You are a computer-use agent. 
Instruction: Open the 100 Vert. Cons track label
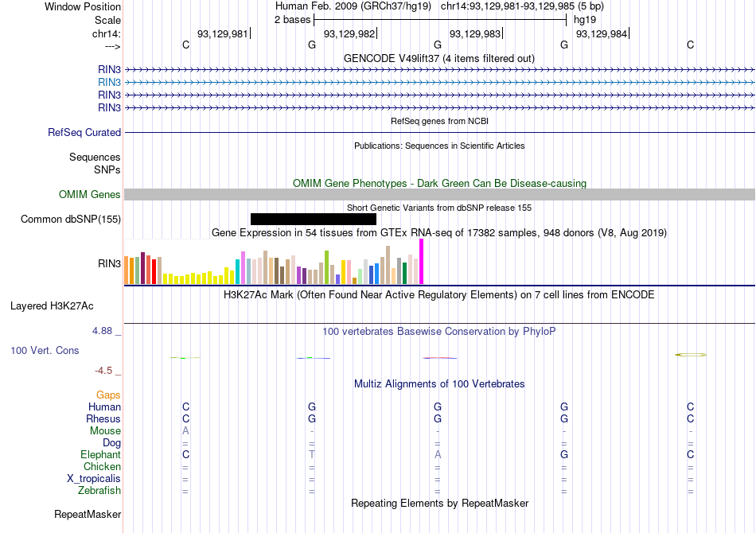[45, 350]
